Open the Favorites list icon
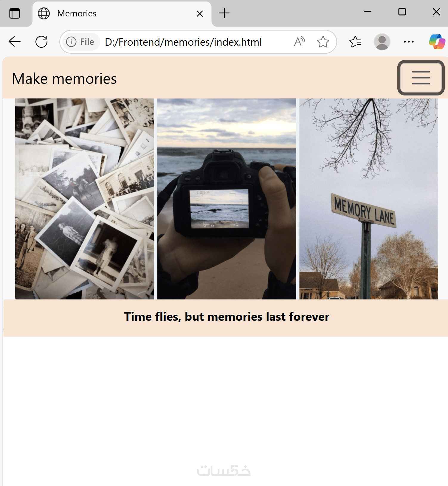This screenshot has width=448, height=486. (x=355, y=42)
